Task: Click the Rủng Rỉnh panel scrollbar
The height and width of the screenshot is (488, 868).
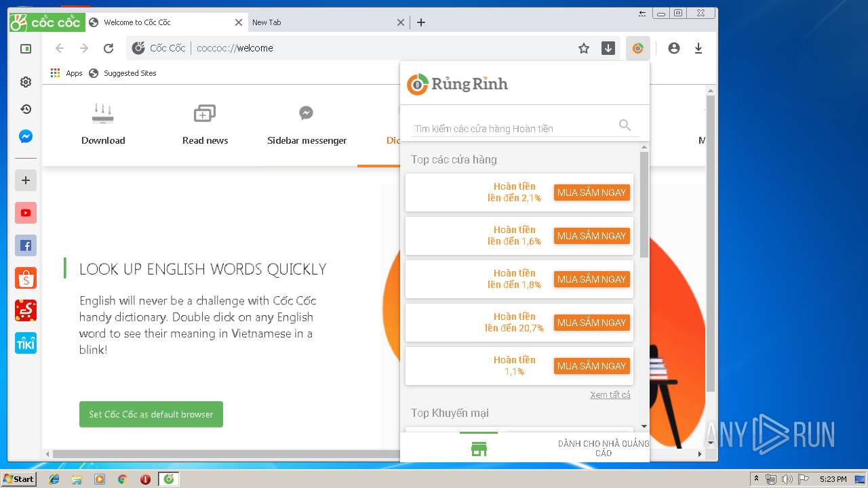Action: [644, 204]
